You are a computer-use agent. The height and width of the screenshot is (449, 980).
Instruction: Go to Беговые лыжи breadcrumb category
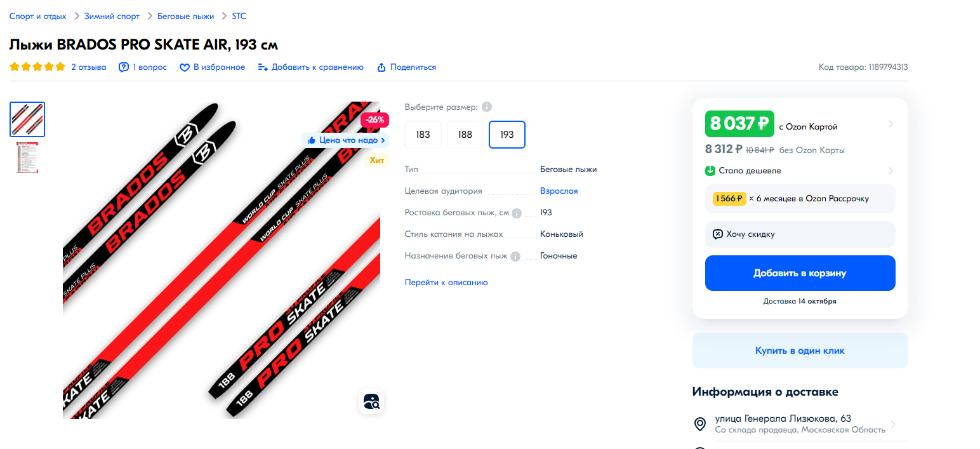click(x=186, y=17)
